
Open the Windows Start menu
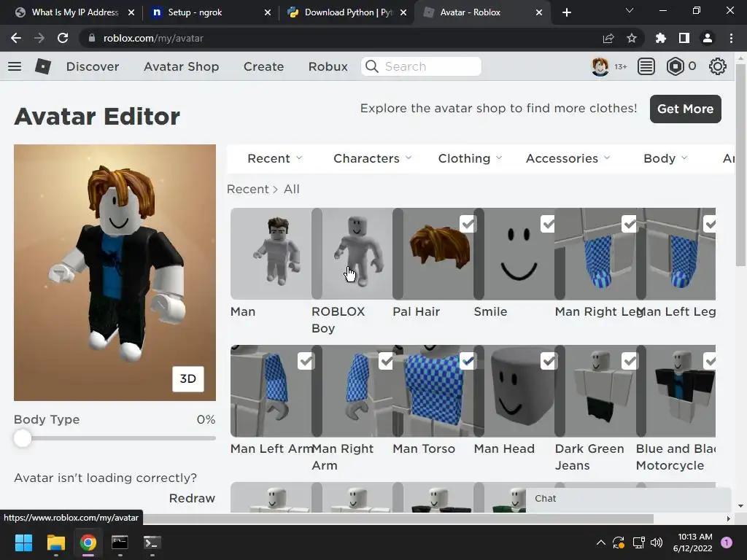coord(23,542)
